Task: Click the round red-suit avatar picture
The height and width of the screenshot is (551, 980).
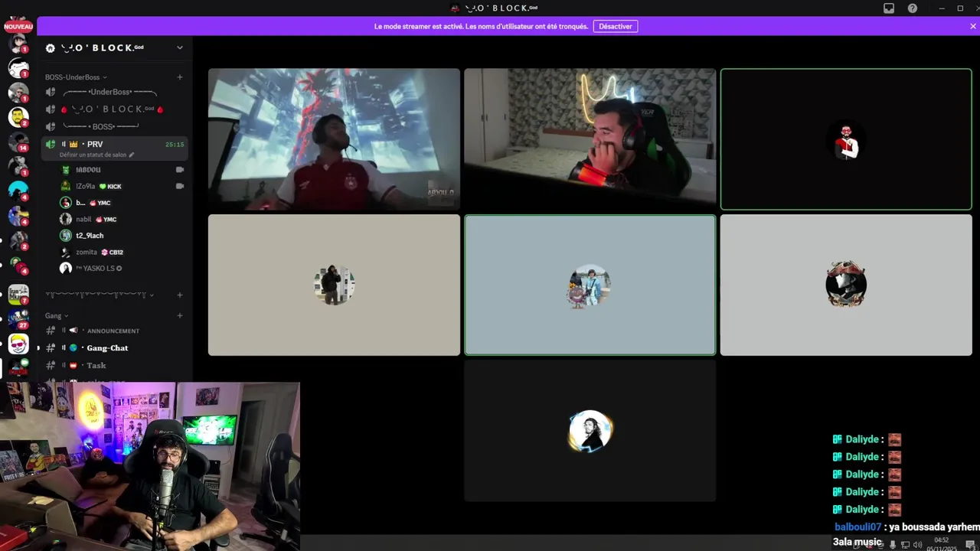Action: pyautogui.click(x=846, y=141)
